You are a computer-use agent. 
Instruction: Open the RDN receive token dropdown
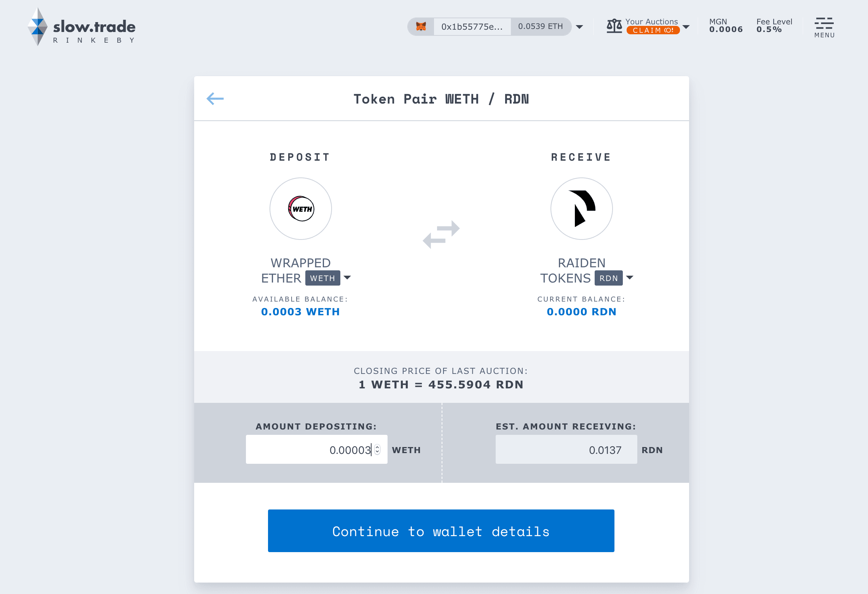point(630,278)
